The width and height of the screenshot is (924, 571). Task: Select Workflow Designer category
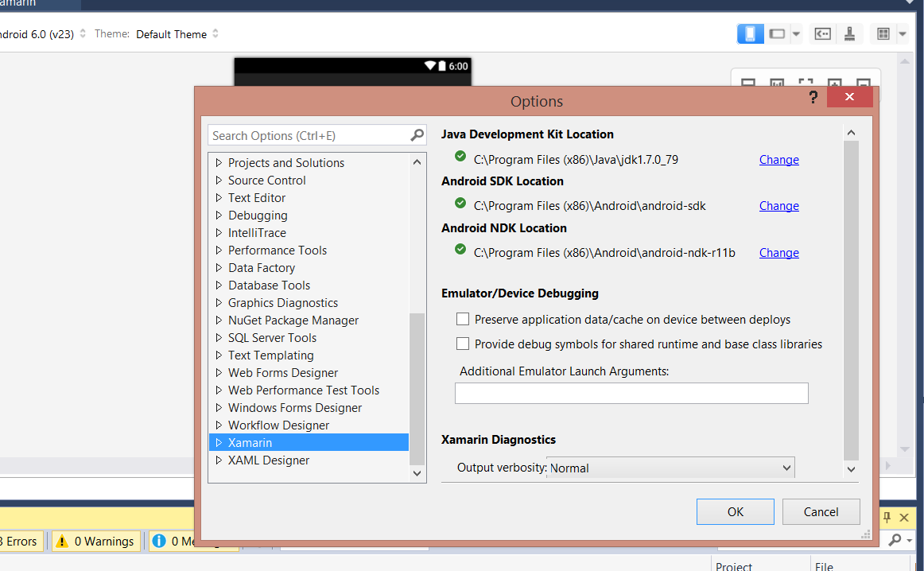tap(278, 425)
